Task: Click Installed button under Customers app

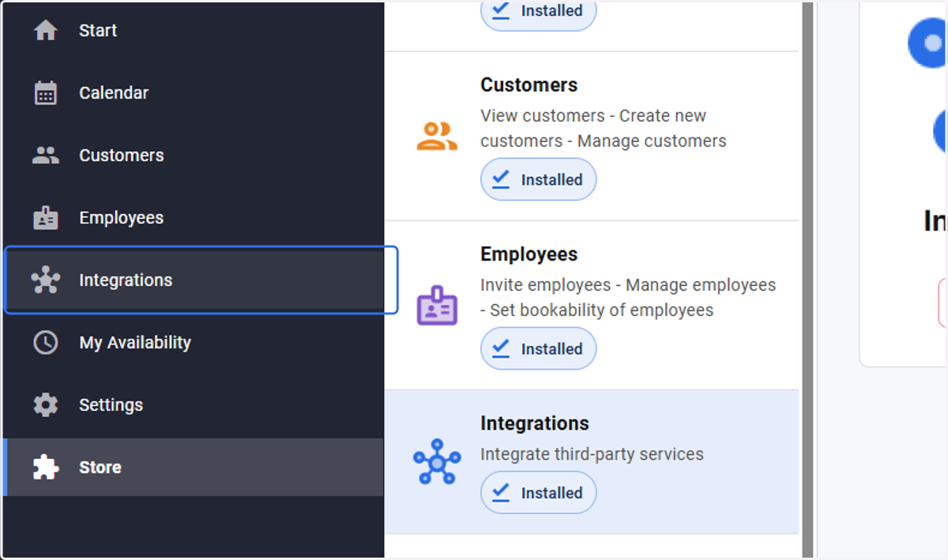Action: [x=539, y=179]
